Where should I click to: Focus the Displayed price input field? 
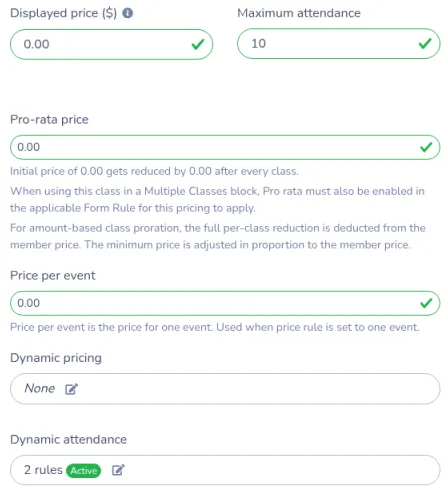[x=111, y=44]
